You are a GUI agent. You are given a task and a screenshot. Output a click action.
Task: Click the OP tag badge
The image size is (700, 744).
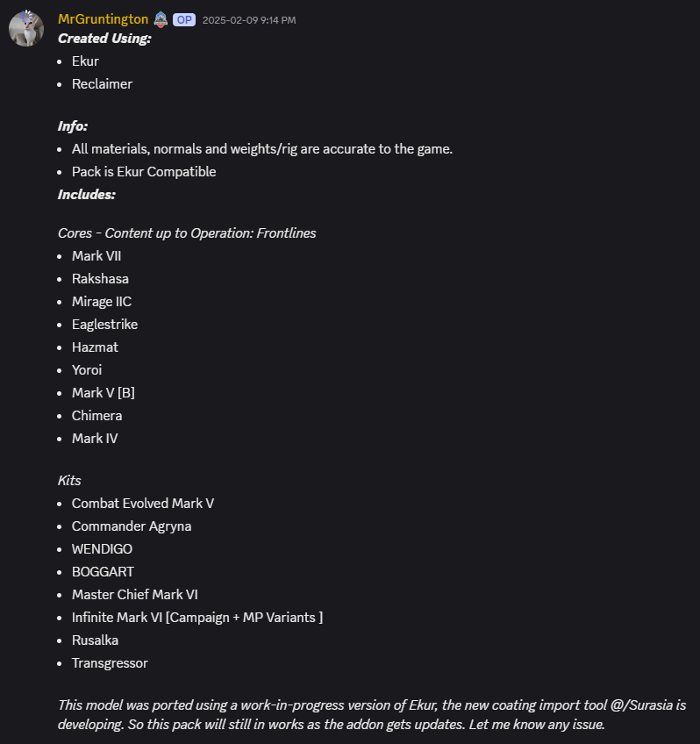184,19
